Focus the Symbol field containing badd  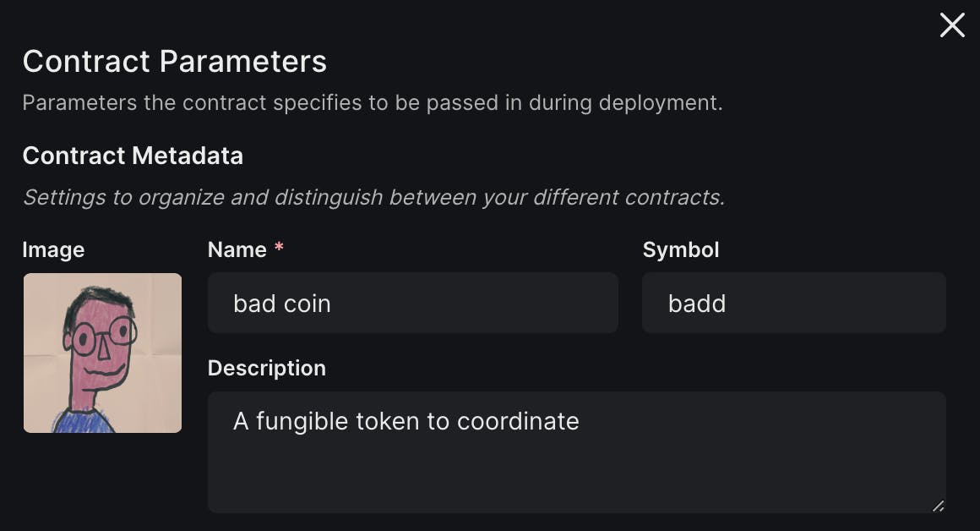pyautogui.click(x=794, y=303)
